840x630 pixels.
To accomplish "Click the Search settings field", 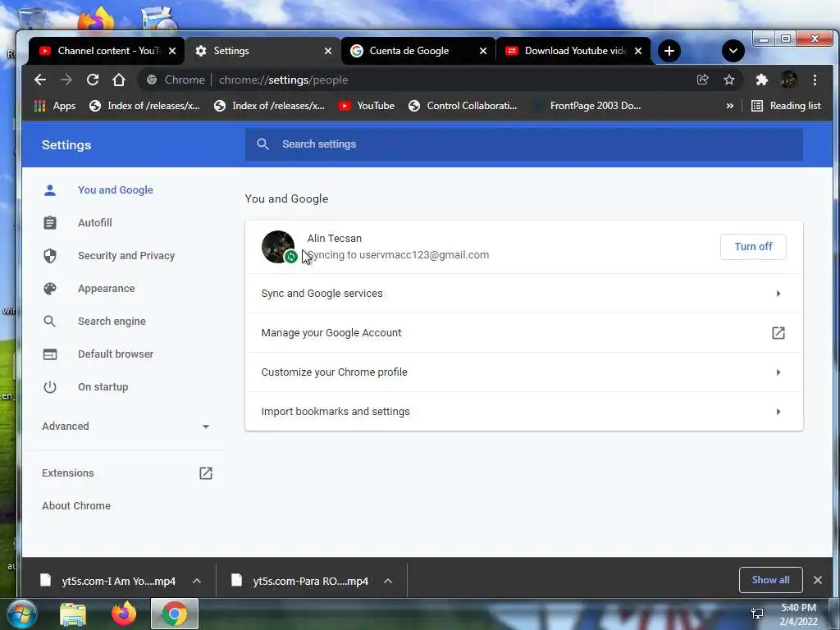I will point(524,144).
